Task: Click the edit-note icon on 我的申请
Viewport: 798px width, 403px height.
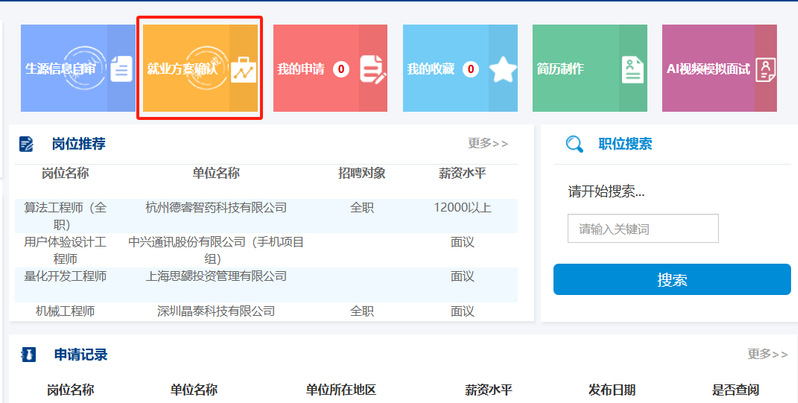Action: pyautogui.click(x=373, y=69)
